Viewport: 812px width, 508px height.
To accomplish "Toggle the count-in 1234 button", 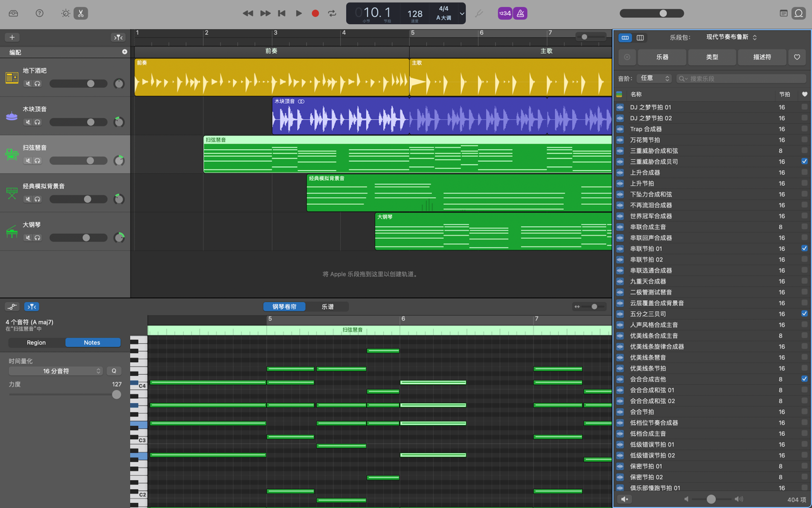I will point(505,13).
